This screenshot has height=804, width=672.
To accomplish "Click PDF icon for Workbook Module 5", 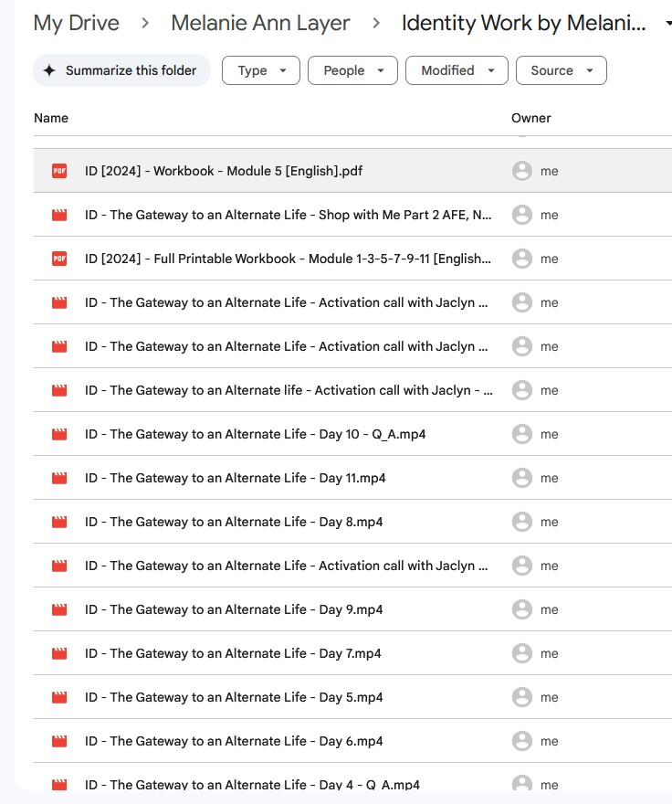I will (x=59, y=171).
